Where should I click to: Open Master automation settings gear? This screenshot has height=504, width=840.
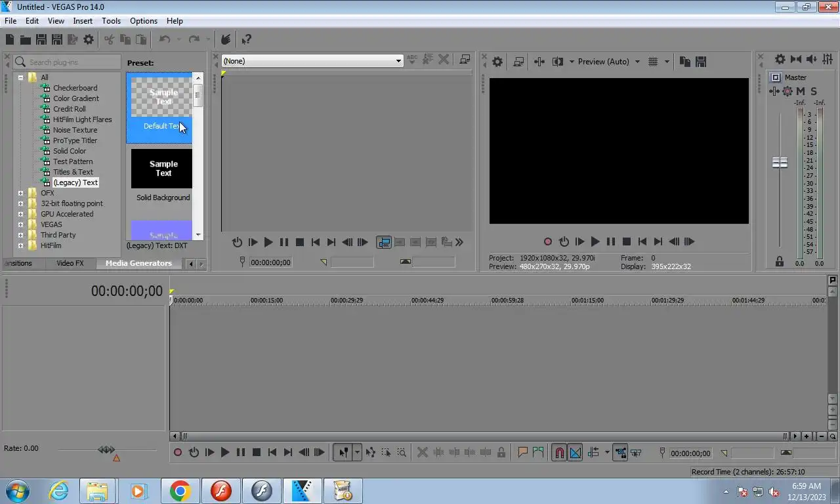pyautogui.click(x=787, y=91)
